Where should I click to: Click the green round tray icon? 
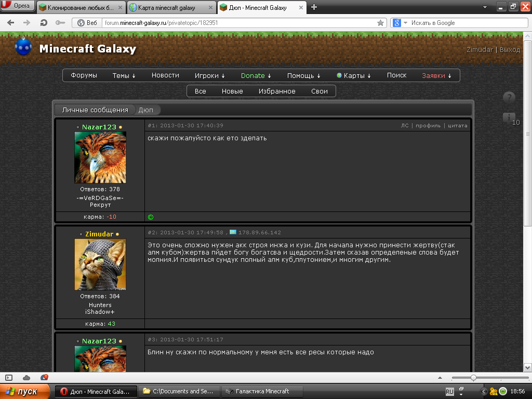pyautogui.click(x=503, y=392)
